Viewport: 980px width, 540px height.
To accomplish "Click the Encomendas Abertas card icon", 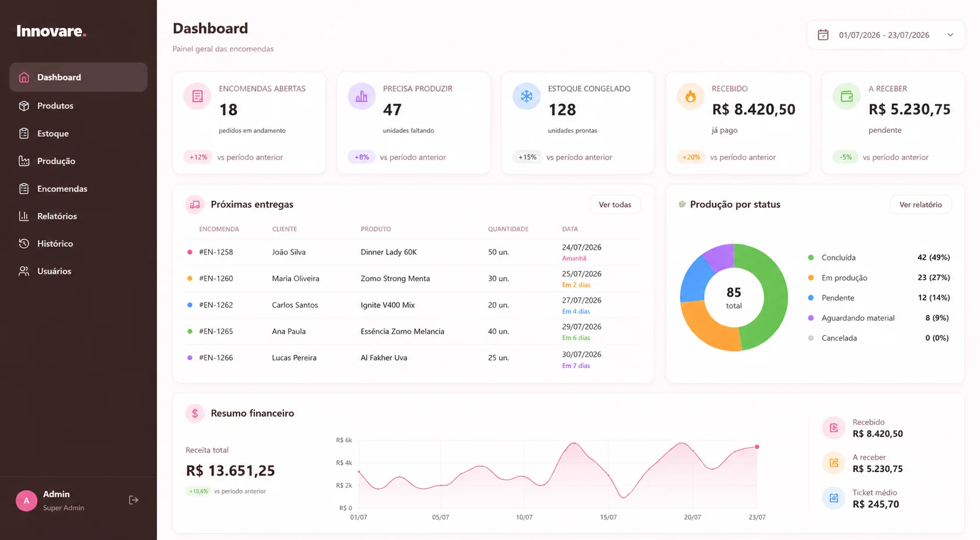I will pos(197,96).
